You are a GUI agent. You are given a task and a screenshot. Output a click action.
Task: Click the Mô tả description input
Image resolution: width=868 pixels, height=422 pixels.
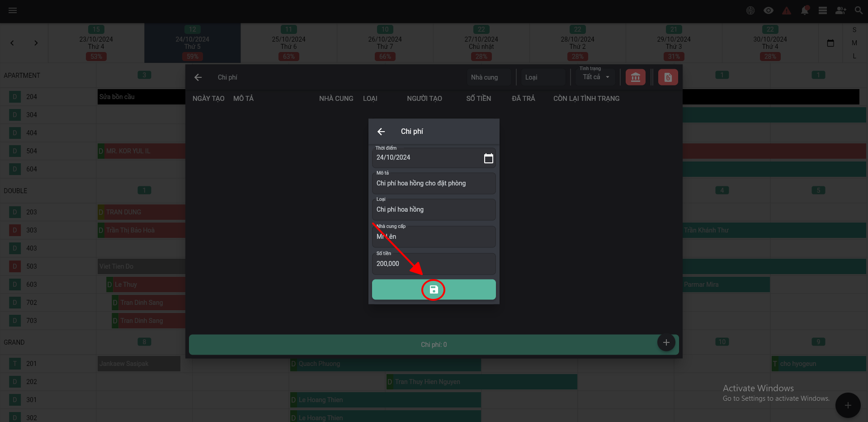[434, 183]
